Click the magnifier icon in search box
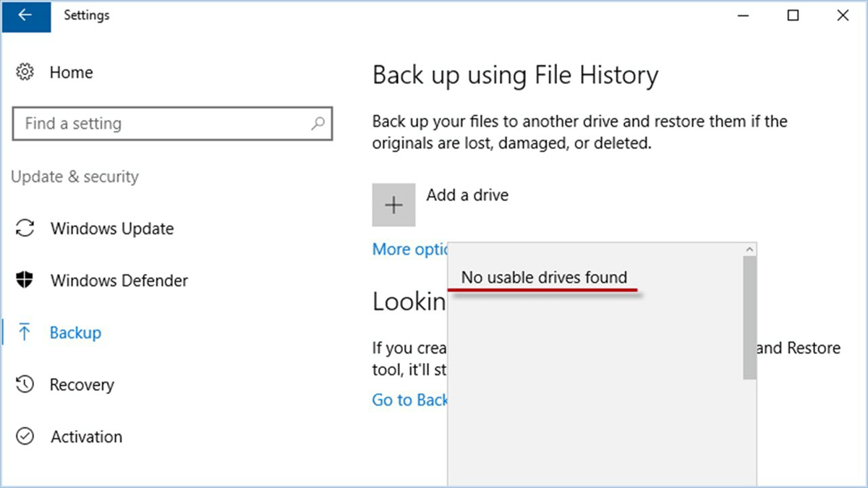 tap(318, 124)
